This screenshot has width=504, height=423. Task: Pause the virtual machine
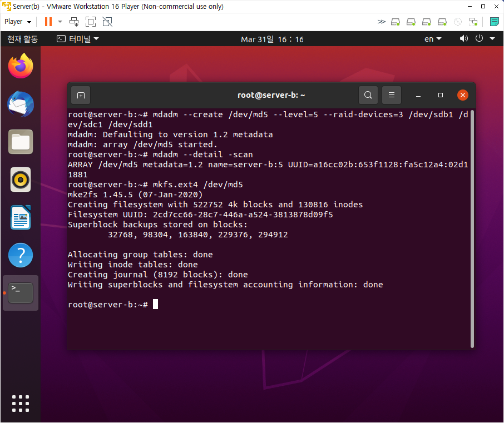48,22
